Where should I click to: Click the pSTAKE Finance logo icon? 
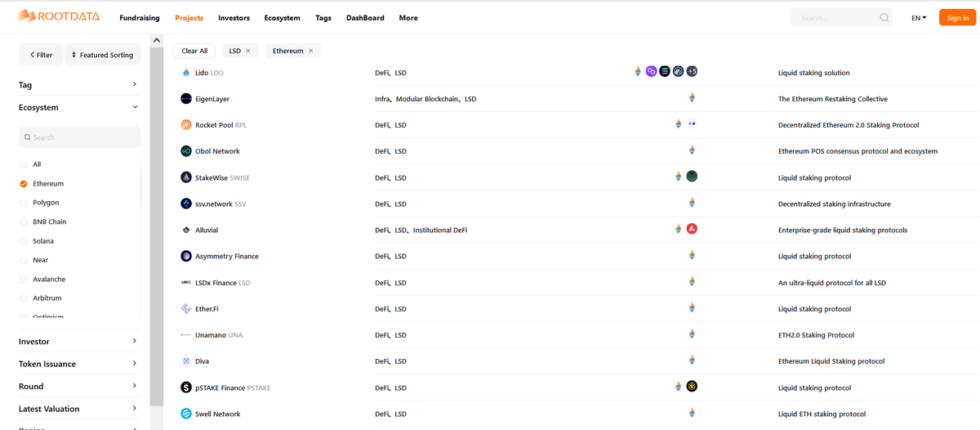pos(186,387)
